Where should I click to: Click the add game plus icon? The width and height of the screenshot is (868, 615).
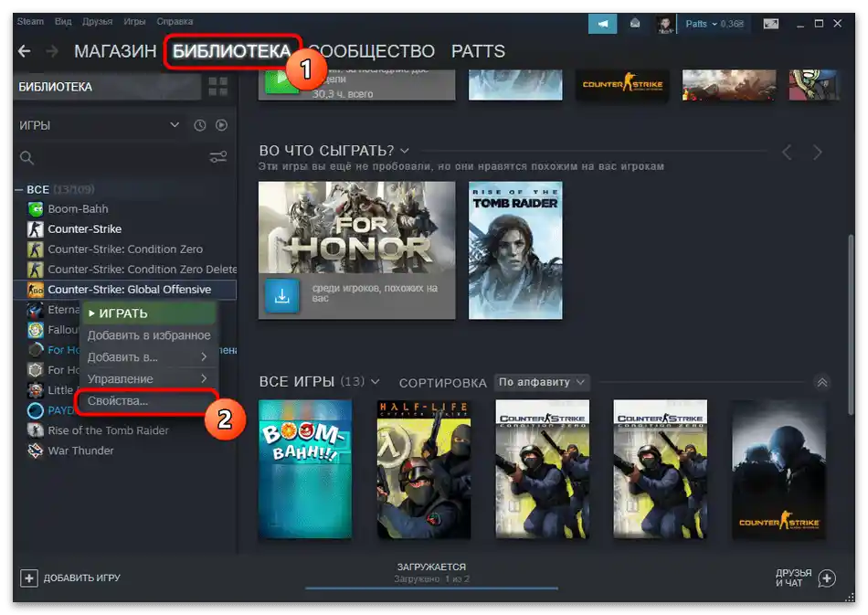click(x=29, y=578)
